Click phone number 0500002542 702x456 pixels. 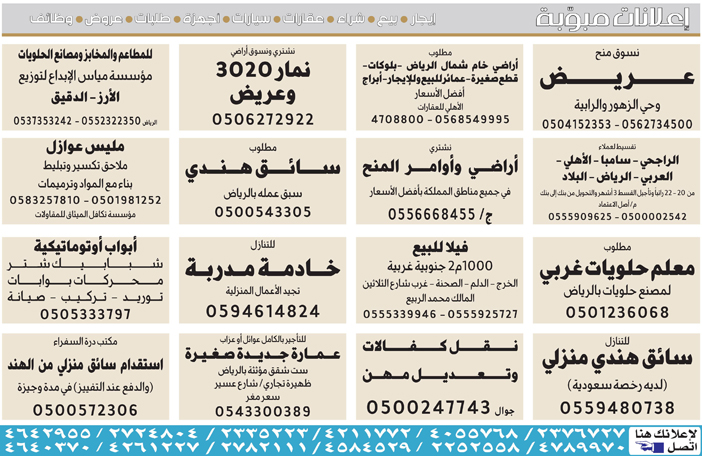pyautogui.click(x=655, y=217)
